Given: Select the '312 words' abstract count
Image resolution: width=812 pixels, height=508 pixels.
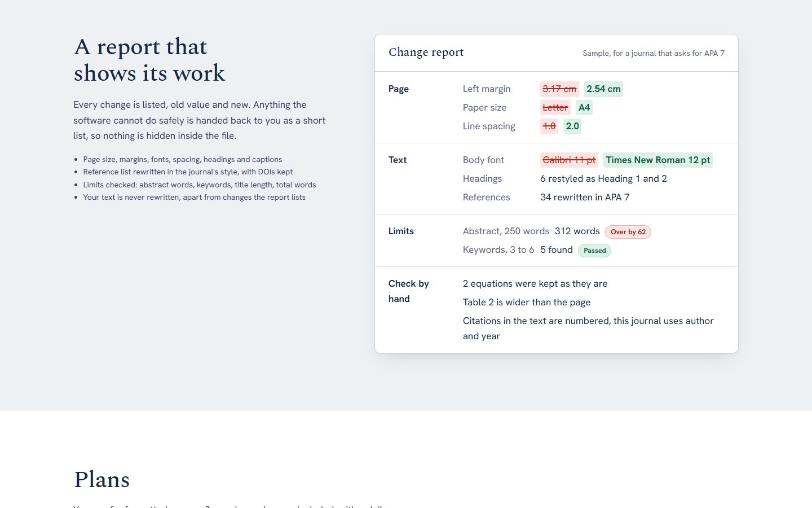Looking at the screenshot, I should [x=577, y=231].
